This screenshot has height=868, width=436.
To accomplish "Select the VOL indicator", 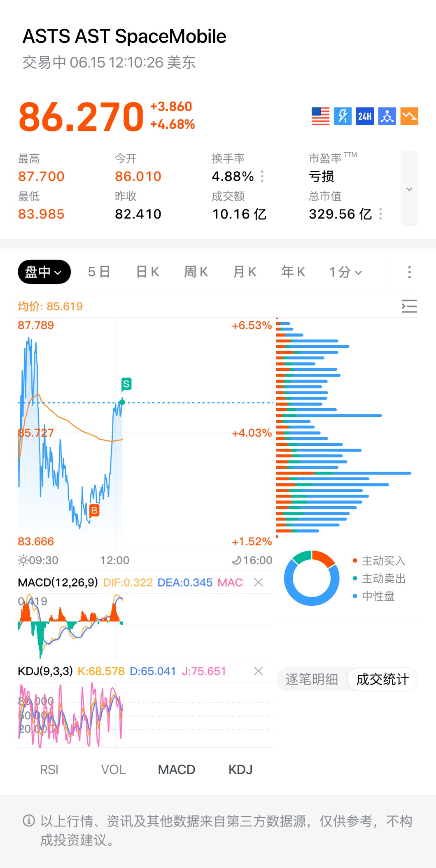I will click(113, 770).
